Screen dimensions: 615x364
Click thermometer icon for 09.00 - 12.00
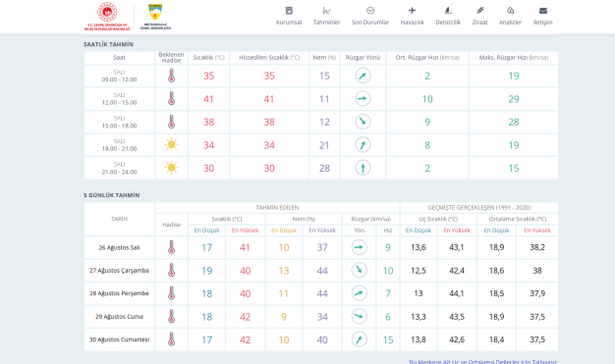pos(171,76)
